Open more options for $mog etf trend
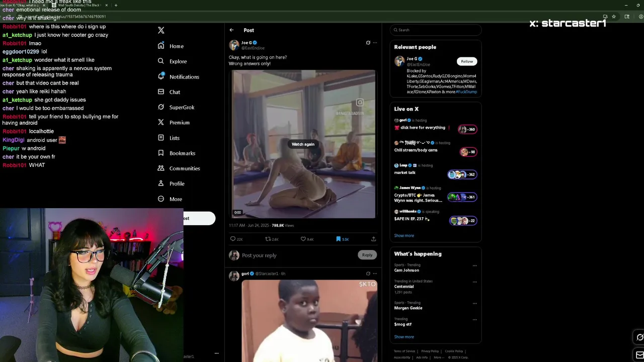This screenshot has height=362, width=644. point(474,319)
